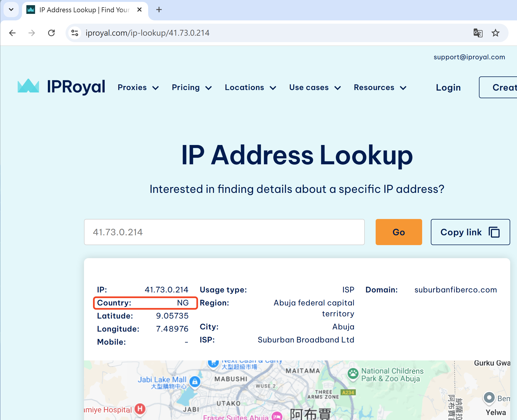
Task: Click the Longitude value 7.48976
Action: click(172, 329)
